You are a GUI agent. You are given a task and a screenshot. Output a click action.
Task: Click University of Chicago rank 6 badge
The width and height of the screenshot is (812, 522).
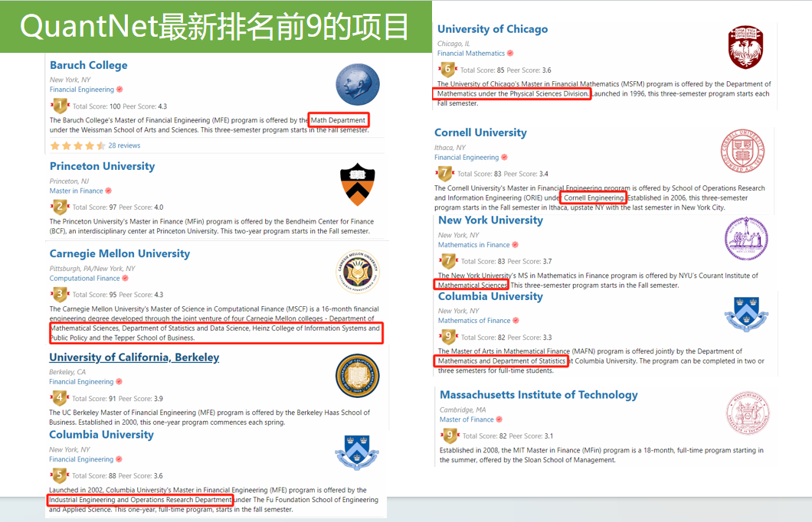click(x=448, y=70)
